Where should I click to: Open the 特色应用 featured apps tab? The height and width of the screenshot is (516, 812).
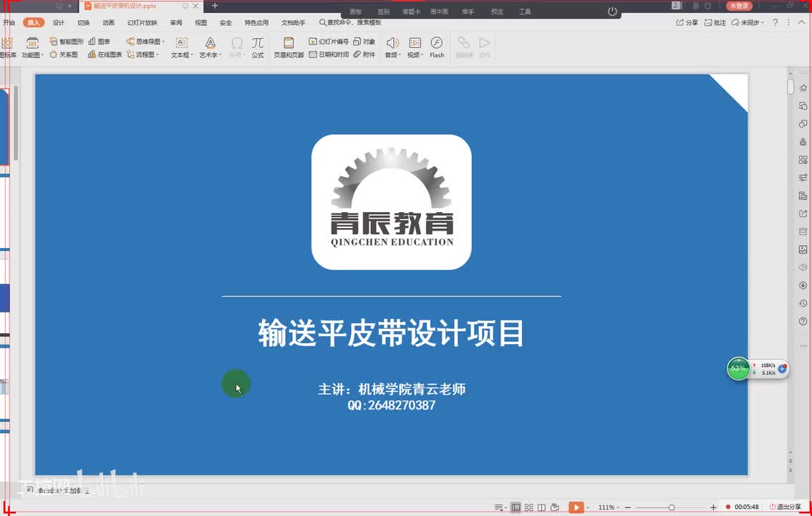(x=256, y=22)
